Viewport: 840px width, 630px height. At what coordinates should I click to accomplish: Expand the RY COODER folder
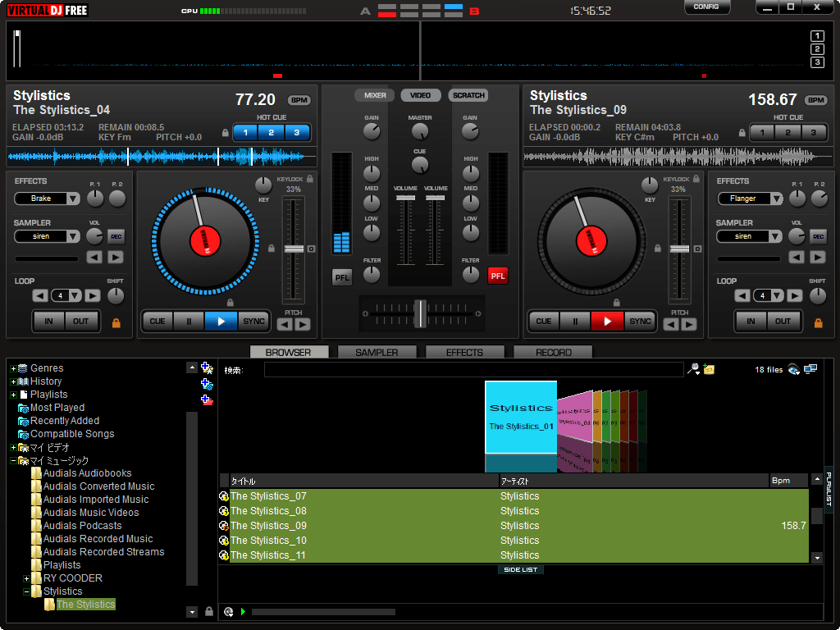(x=26, y=578)
